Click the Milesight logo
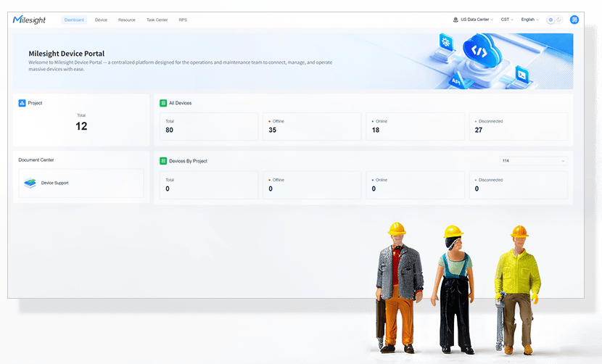The image size is (602, 364). (x=30, y=20)
